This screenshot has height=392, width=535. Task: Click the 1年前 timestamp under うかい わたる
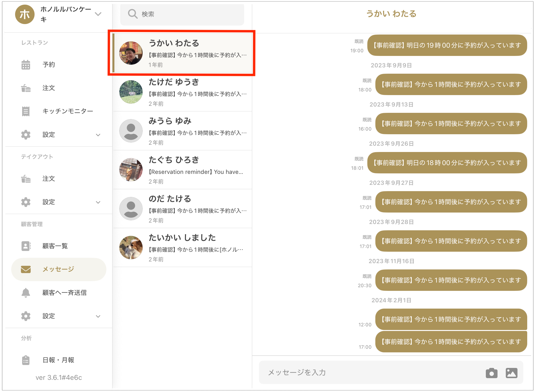point(156,65)
